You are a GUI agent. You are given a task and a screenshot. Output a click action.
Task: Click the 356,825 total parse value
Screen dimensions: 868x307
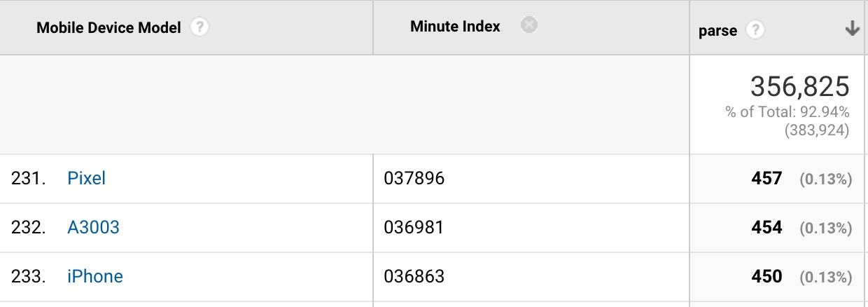(799, 87)
